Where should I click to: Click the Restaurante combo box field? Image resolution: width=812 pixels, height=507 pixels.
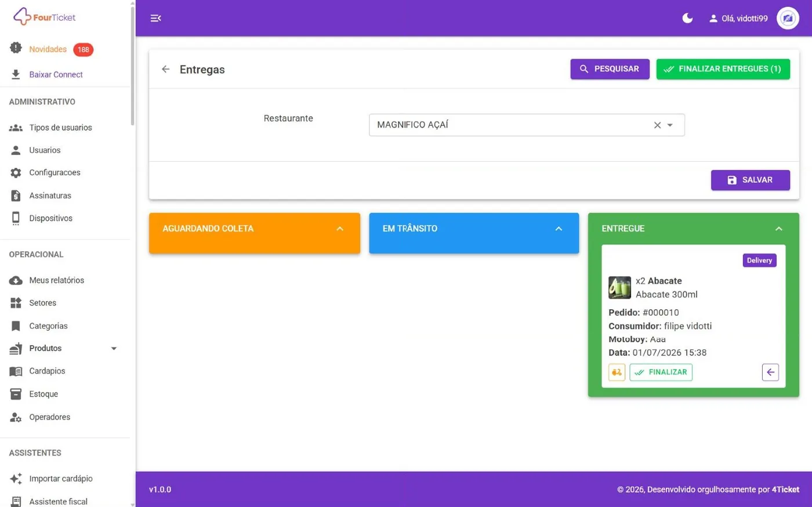click(x=527, y=125)
